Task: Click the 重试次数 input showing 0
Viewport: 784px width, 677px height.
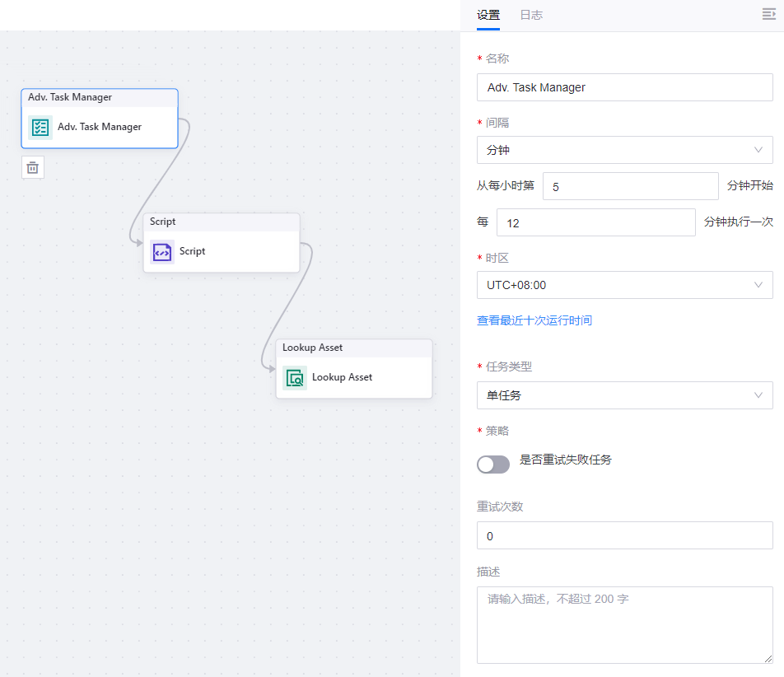Action: (x=623, y=535)
